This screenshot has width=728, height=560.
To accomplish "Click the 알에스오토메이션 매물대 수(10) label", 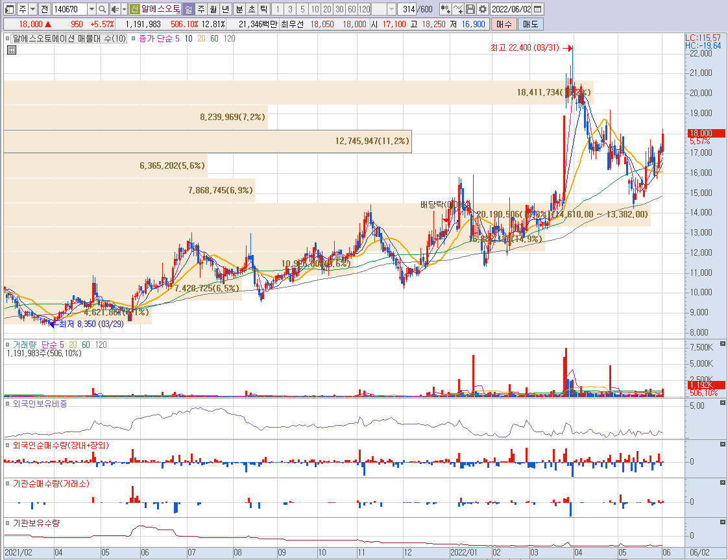I will click(x=69, y=38).
